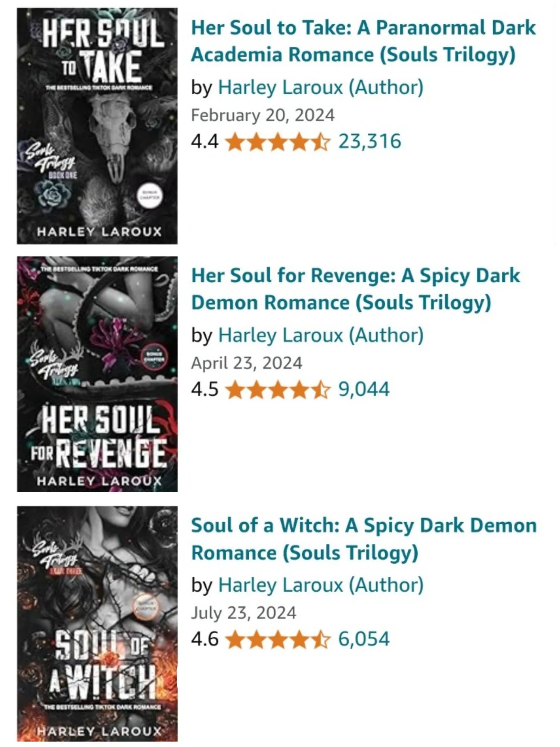Click the 4.4 star rating icons

point(278,142)
